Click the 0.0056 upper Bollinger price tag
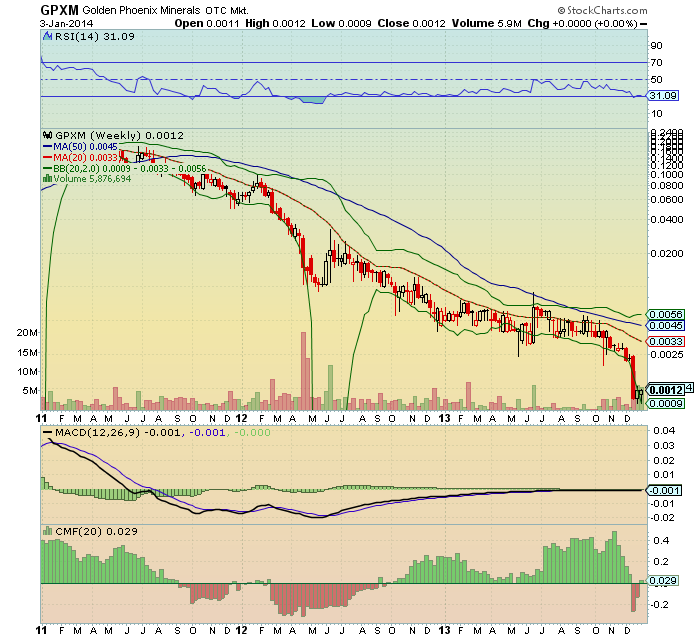 665,315
